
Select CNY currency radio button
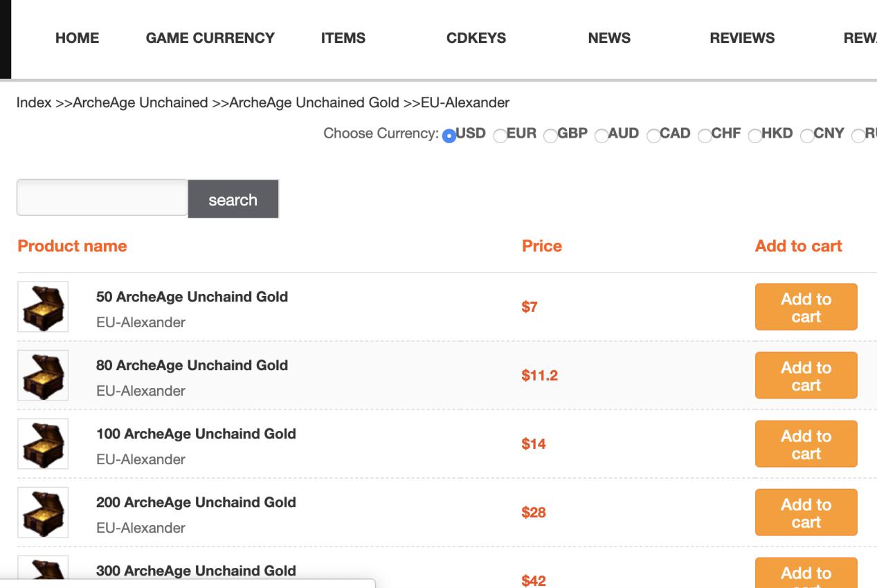click(806, 136)
